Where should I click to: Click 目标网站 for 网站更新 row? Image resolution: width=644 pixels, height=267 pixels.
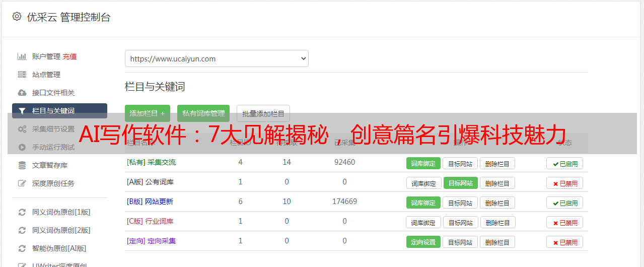[460, 203]
